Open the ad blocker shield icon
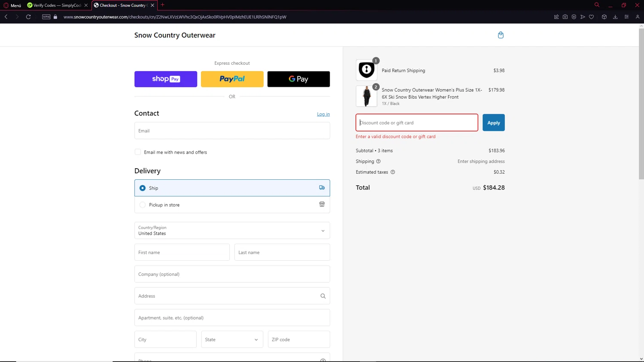The width and height of the screenshot is (644, 362). point(574,17)
